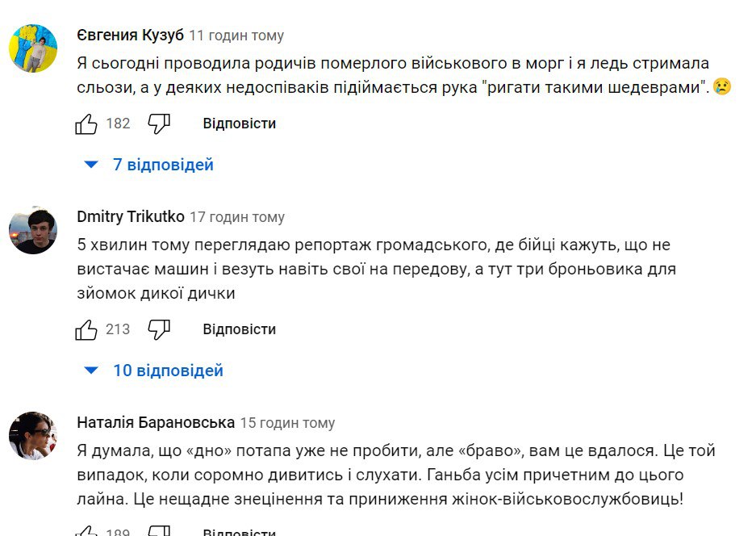Open the '17 годин тому' timestamp link
Screen dimensions: 756x536
click(x=237, y=217)
